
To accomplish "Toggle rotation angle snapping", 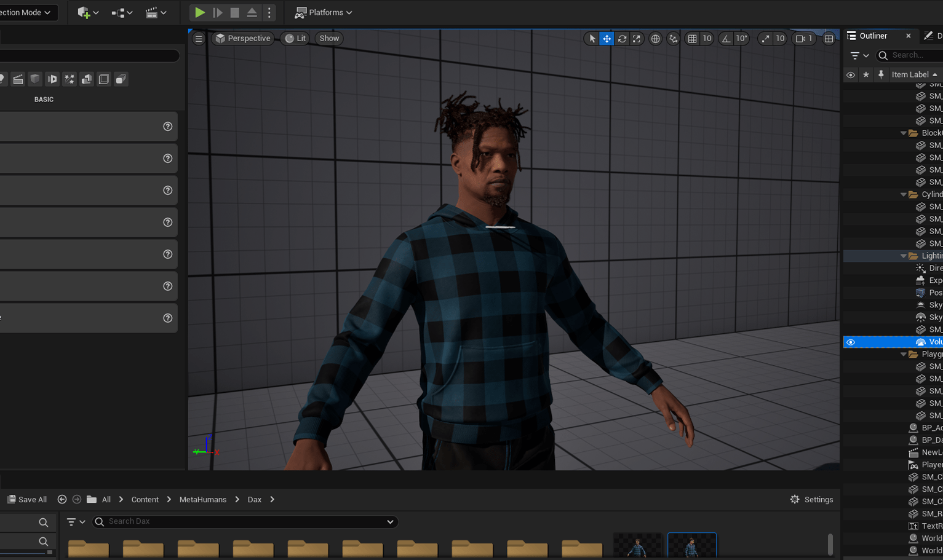I will point(726,39).
